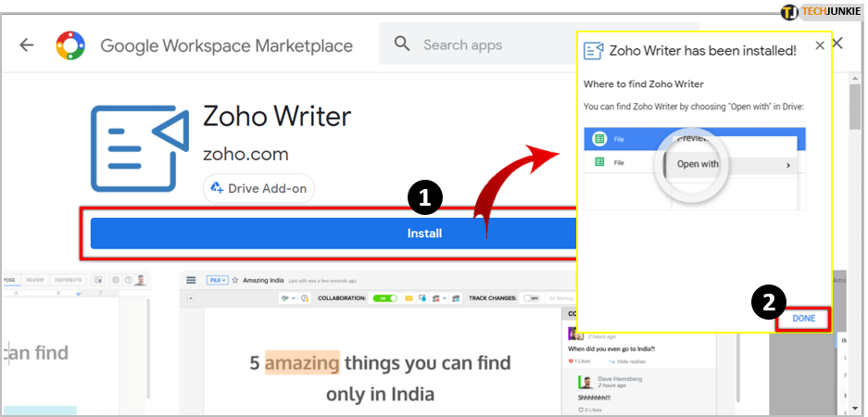Enable the Track Changes toggle

coord(532,298)
